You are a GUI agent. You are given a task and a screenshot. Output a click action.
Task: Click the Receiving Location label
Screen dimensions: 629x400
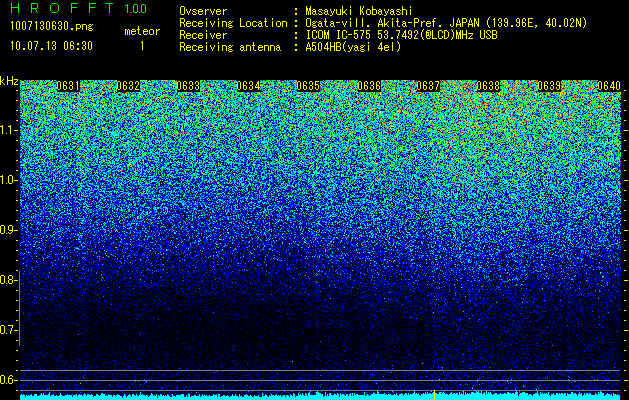point(233,23)
